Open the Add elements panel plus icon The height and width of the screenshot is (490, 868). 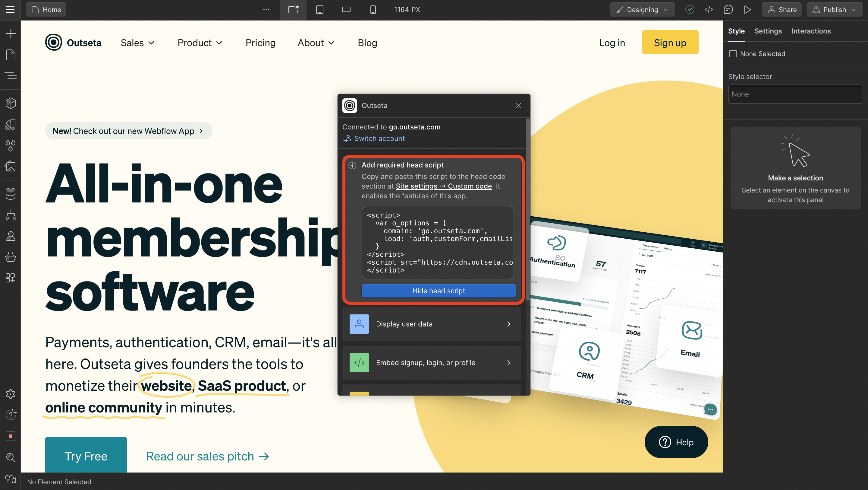tap(11, 33)
